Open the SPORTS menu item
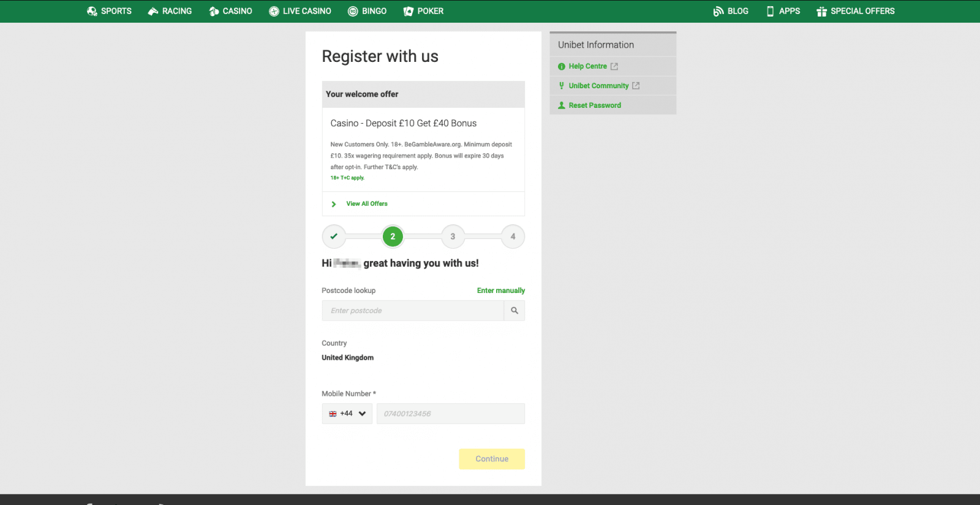Image resolution: width=980 pixels, height=505 pixels. [110, 11]
